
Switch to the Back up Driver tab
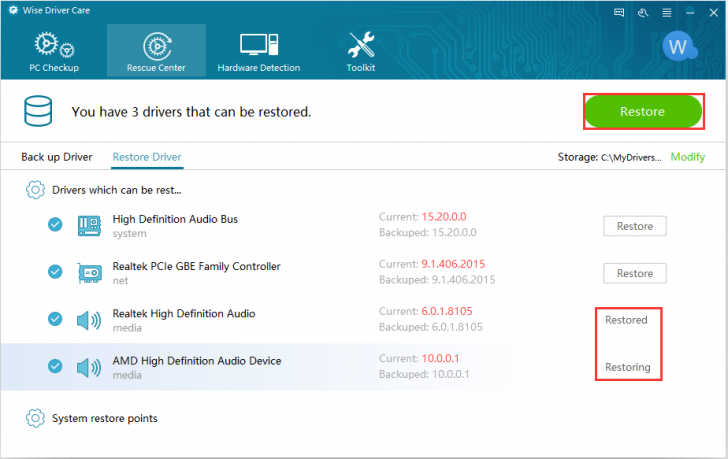pyautogui.click(x=57, y=157)
